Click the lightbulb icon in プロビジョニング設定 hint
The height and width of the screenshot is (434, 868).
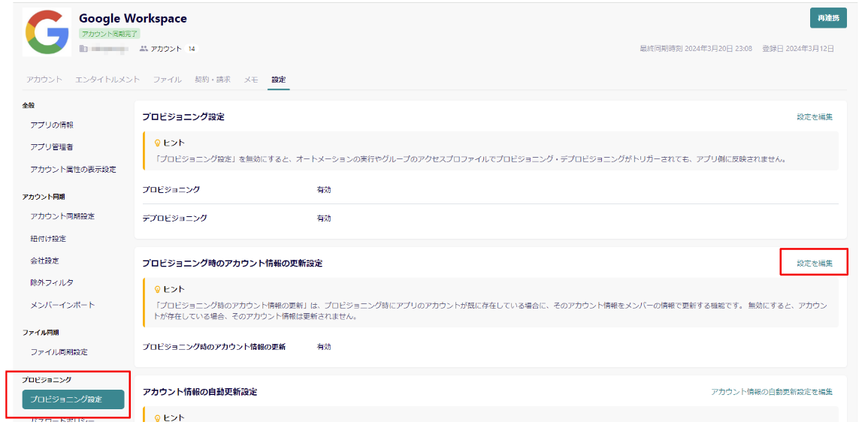coord(157,143)
